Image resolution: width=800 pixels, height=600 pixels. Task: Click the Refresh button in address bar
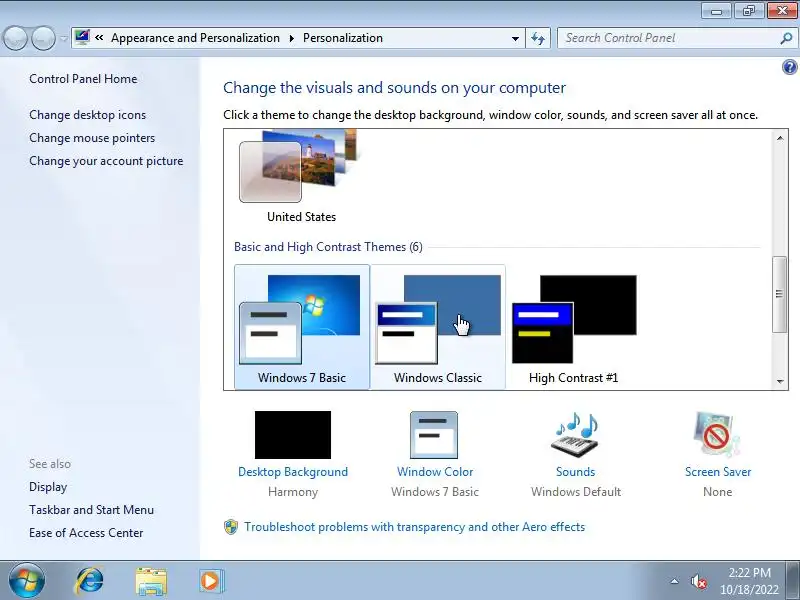coord(538,38)
